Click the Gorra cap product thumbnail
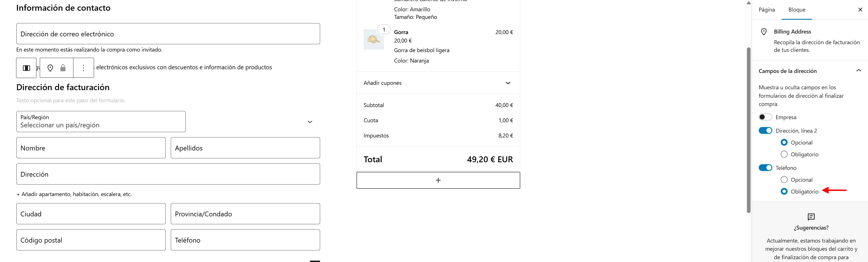This screenshot has height=262, width=868. click(x=373, y=40)
